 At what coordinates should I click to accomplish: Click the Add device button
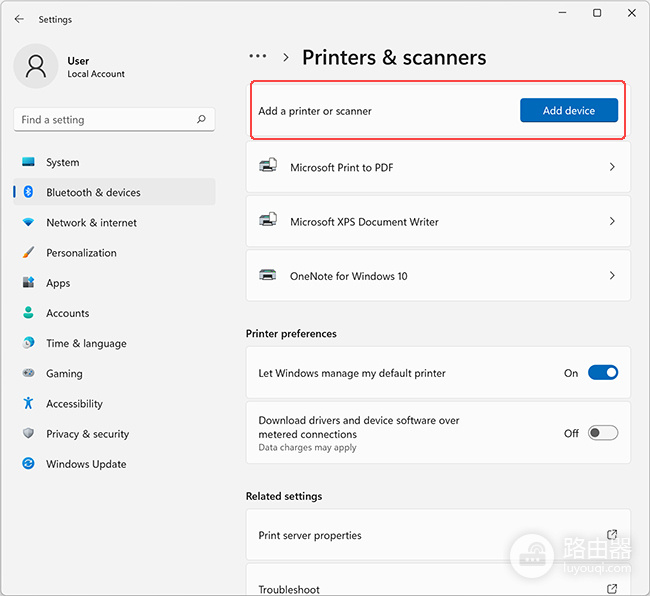pyautogui.click(x=569, y=110)
